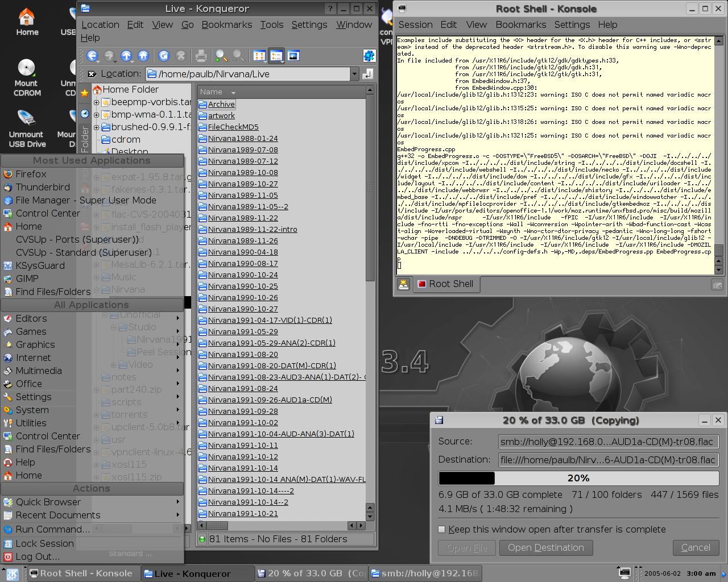Open the Location history dropdown arrow
Viewport: 728px width, 582px height.
[x=355, y=74]
